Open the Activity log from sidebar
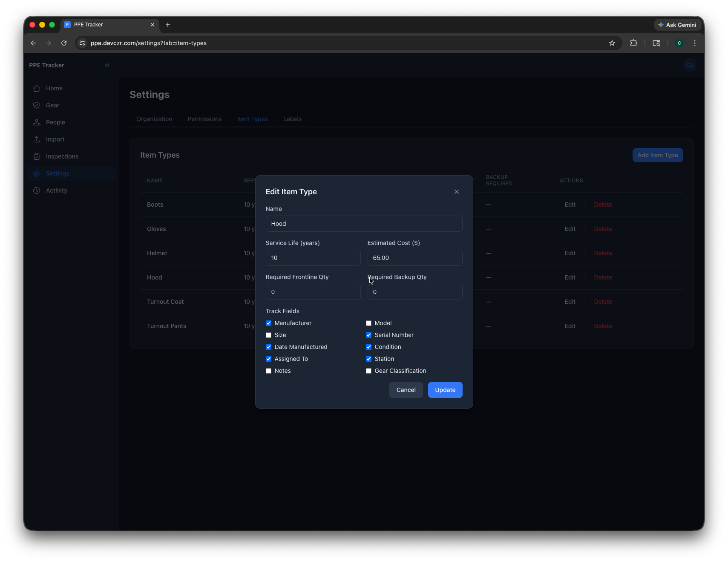The height and width of the screenshot is (562, 728). point(56,190)
